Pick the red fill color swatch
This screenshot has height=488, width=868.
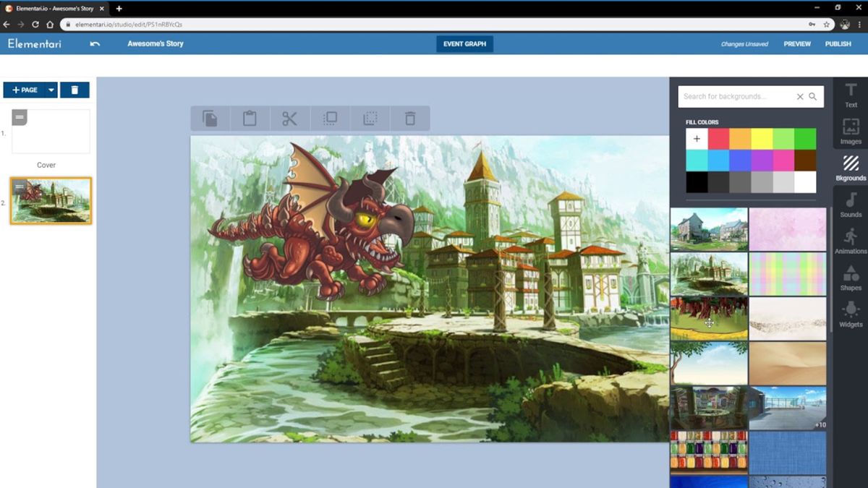click(x=719, y=139)
